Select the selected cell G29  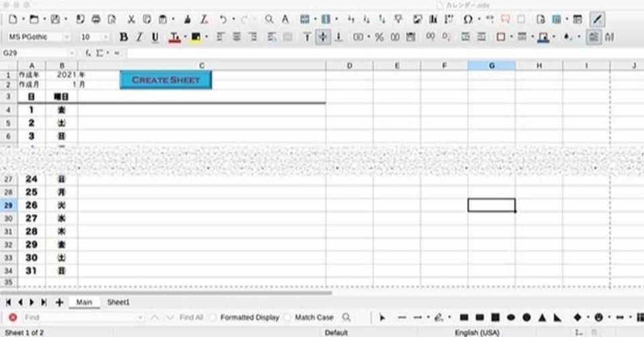click(492, 205)
